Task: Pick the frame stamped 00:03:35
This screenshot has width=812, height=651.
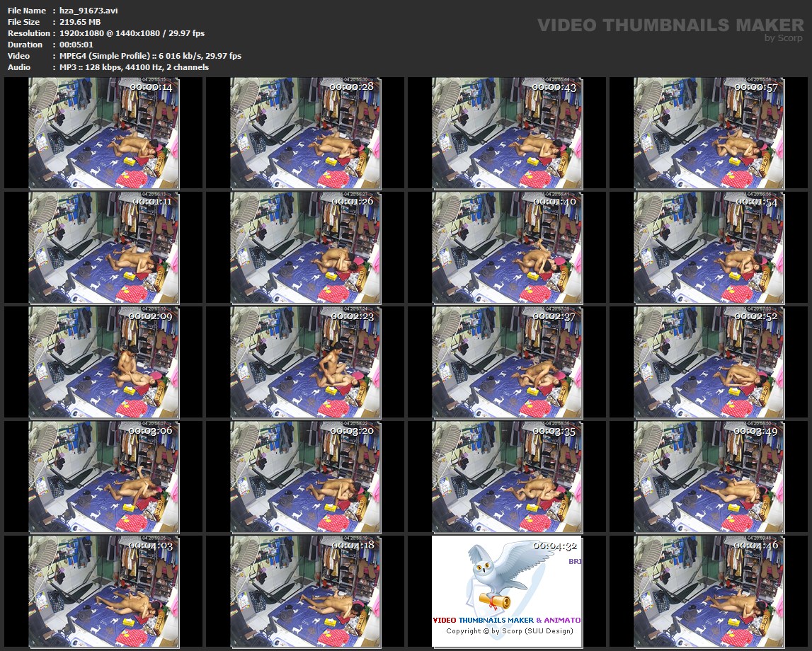Action: (x=507, y=477)
